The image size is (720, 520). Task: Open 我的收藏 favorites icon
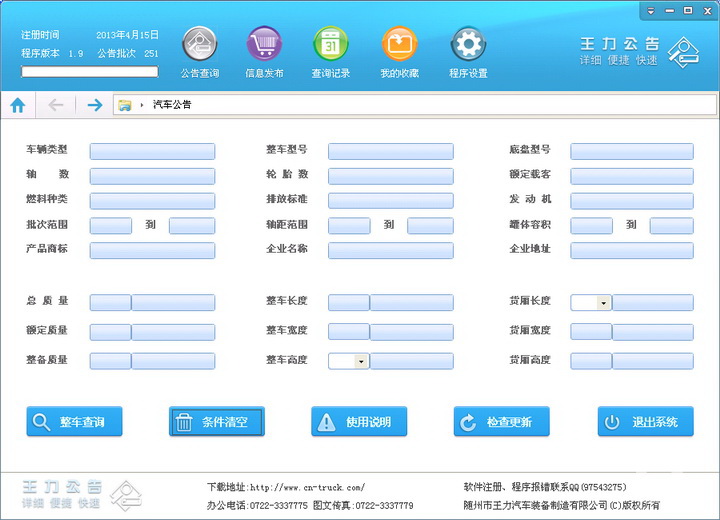[x=399, y=46]
